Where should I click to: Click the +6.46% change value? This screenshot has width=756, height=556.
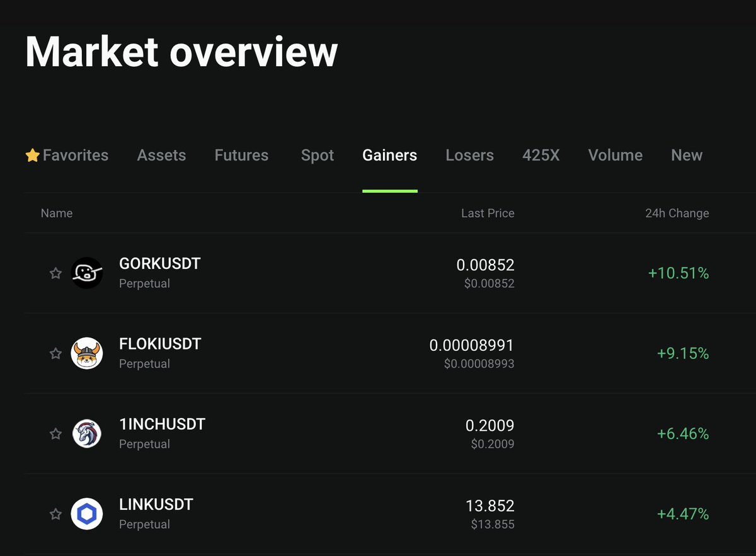pyautogui.click(x=683, y=434)
